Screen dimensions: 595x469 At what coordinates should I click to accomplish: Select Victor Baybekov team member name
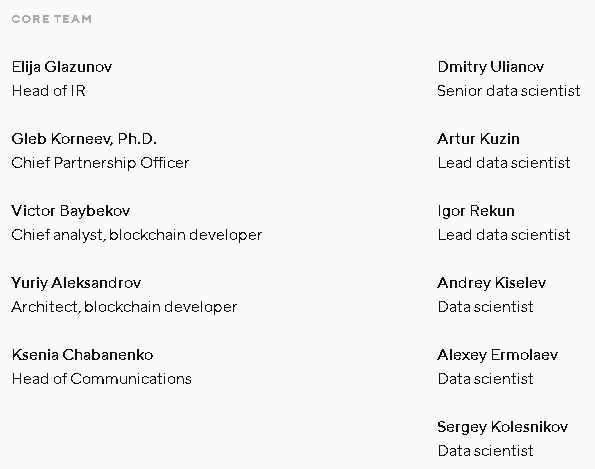pos(71,211)
